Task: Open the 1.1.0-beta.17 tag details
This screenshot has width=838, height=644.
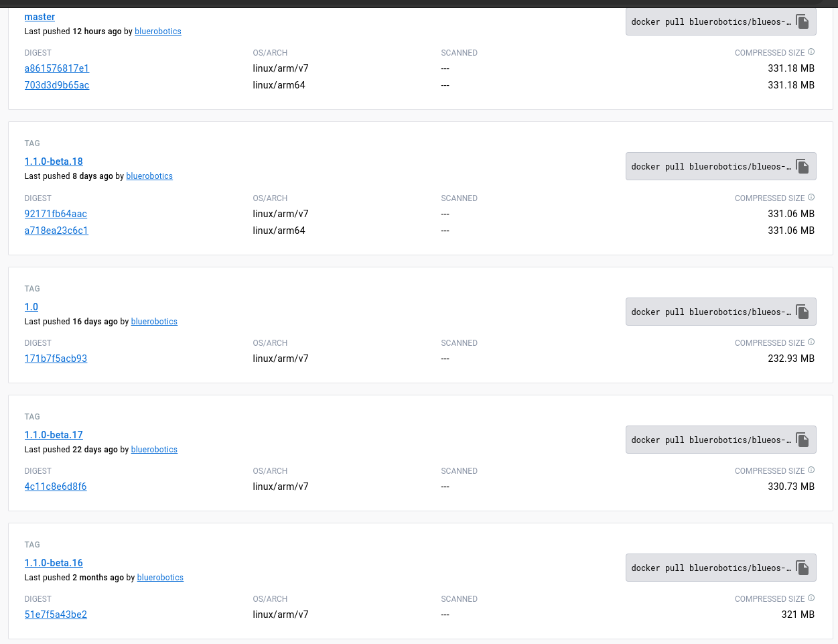Action: (54, 435)
